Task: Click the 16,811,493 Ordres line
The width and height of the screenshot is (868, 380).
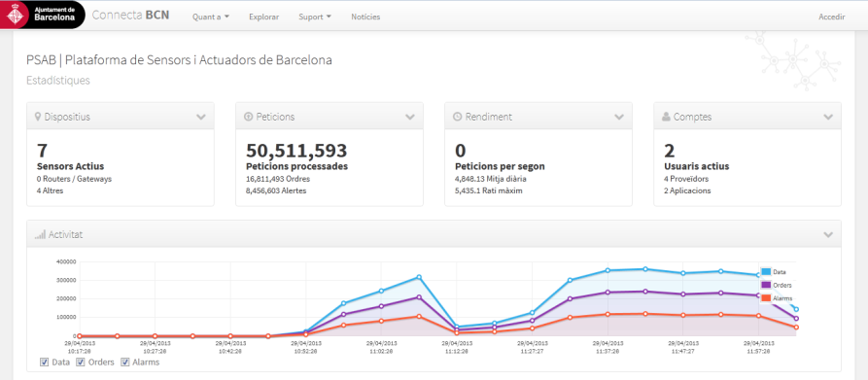Action: coord(278,179)
